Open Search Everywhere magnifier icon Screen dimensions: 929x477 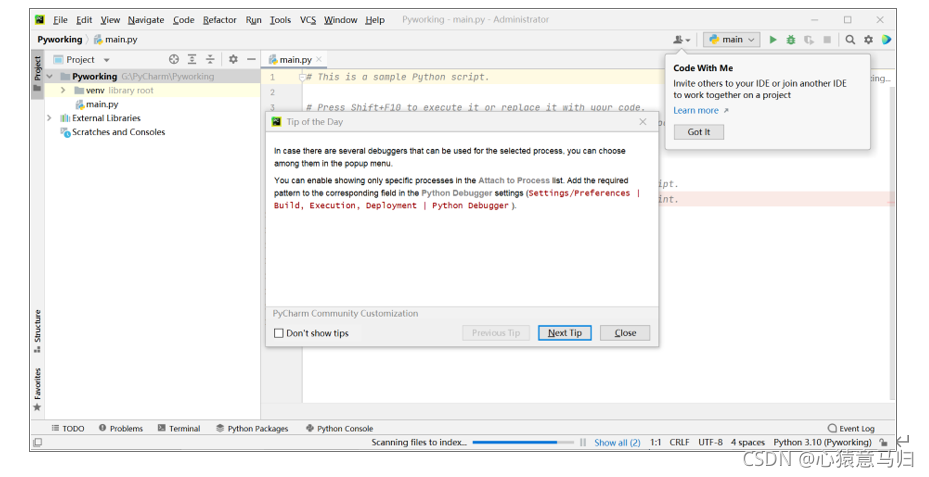(x=850, y=40)
